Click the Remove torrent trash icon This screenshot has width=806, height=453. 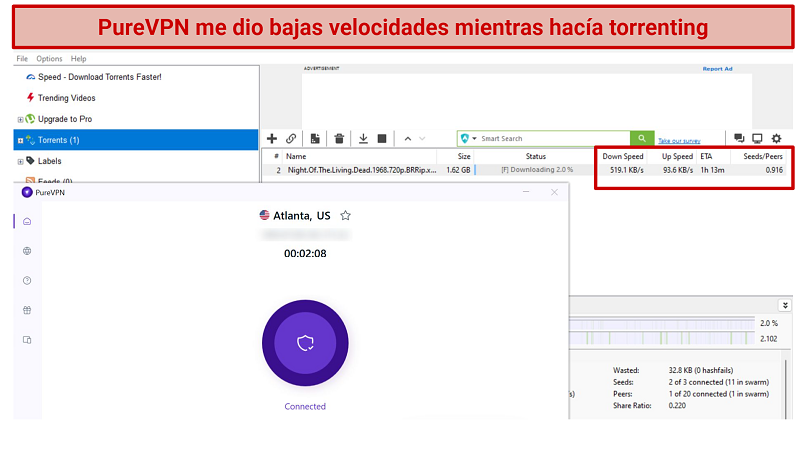coord(339,138)
